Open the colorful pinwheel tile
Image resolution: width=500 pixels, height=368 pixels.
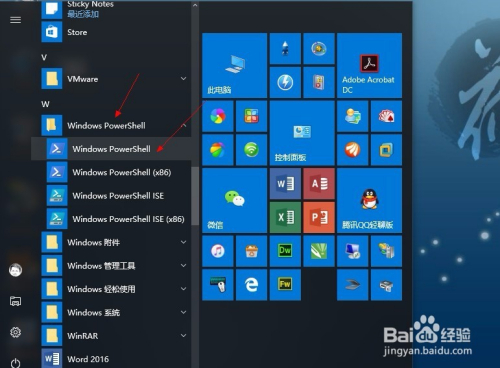coord(218,116)
